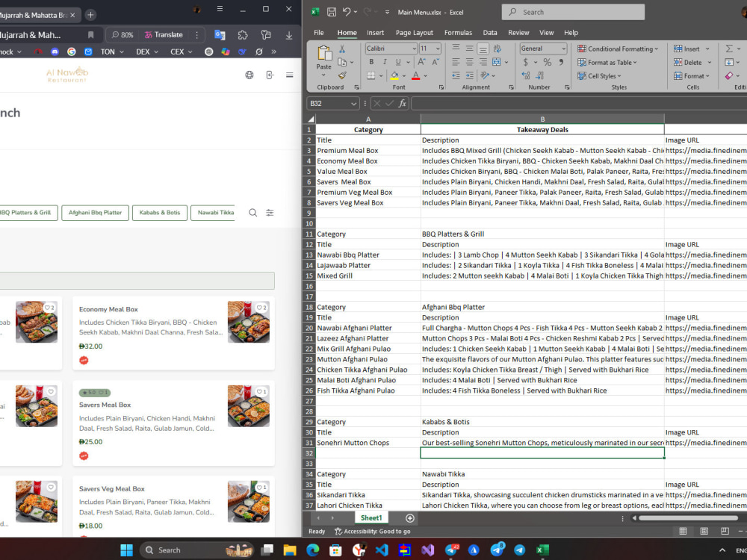Click Economy Meal Box food thumbnail
This screenshot has height=560, width=747.
click(x=248, y=321)
